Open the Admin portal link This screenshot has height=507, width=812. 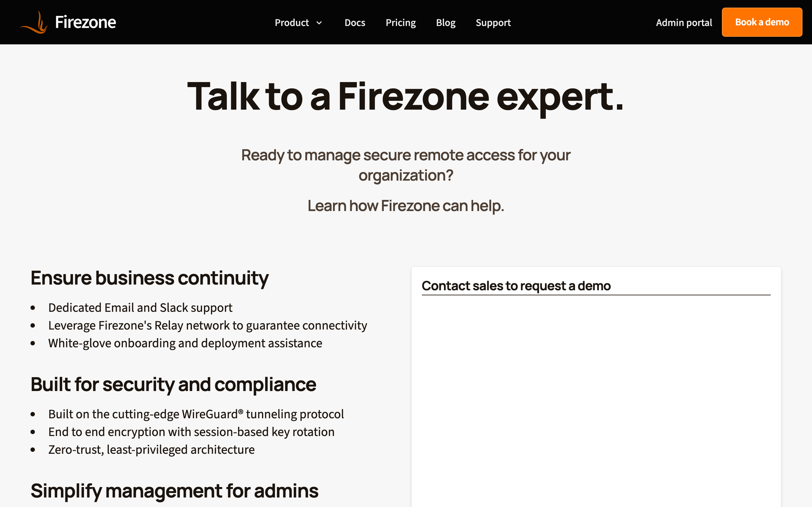(x=684, y=23)
